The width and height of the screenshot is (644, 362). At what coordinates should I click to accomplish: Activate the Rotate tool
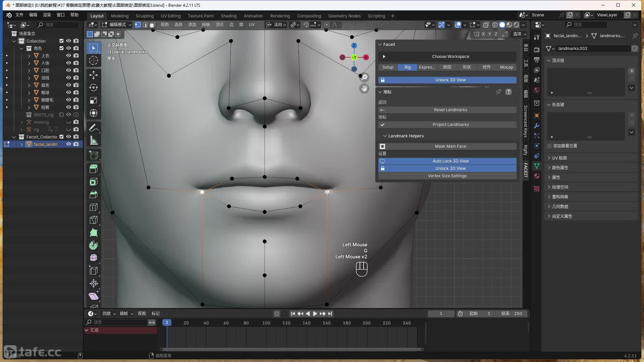coord(94,88)
